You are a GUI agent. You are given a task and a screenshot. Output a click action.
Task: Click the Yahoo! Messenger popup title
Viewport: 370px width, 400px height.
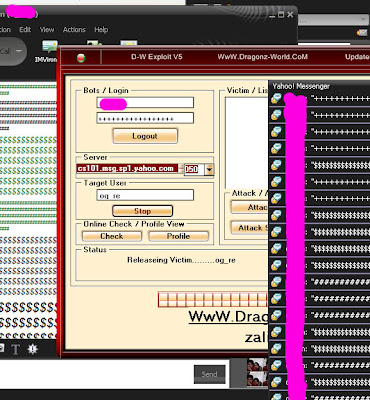[301, 86]
